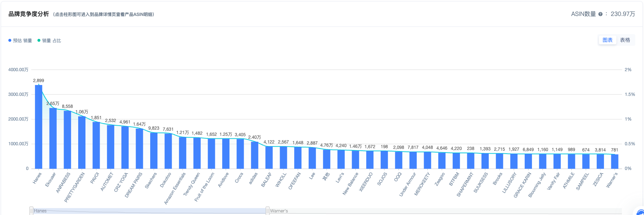Click the AUTOMET bar

coord(111,147)
